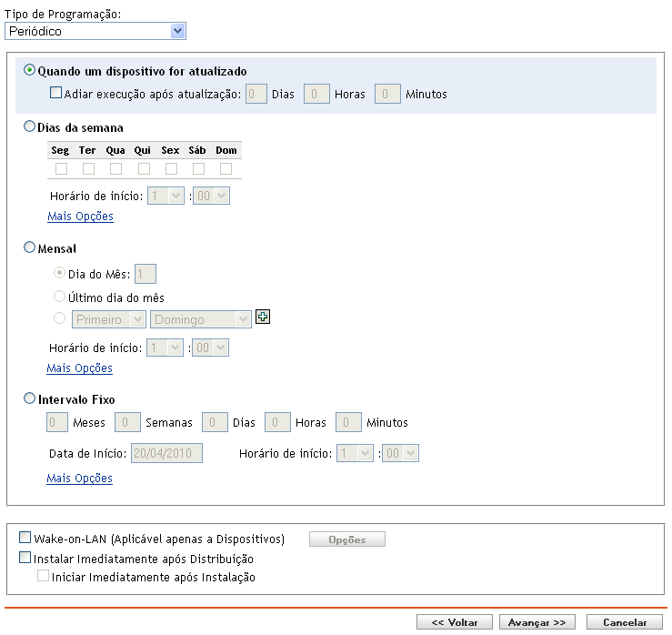Enable the Wake-on-LAN checkbox
This screenshot has width=672, height=635.
(x=25, y=538)
